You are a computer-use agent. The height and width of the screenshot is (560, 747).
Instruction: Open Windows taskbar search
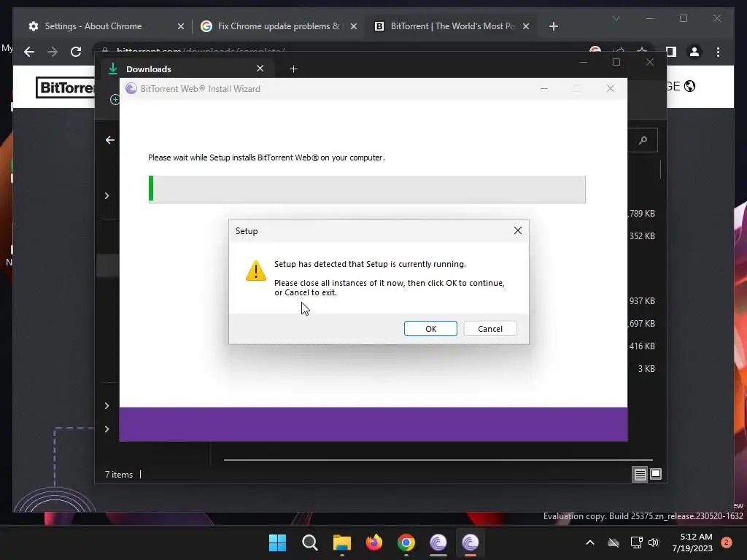[309, 542]
